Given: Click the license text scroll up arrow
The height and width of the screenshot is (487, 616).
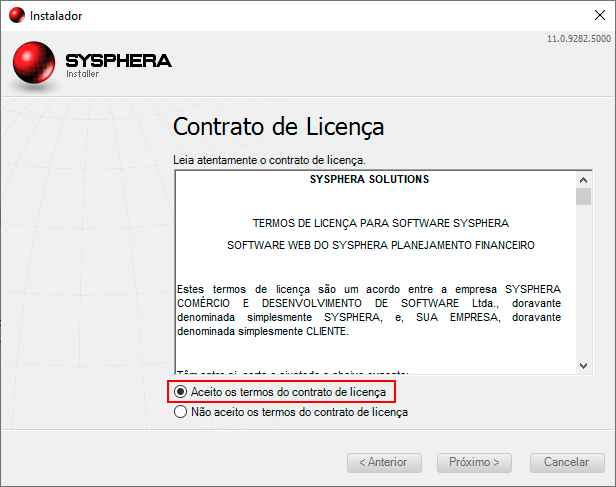Looking at the screenshot, I should pos(583,180).
